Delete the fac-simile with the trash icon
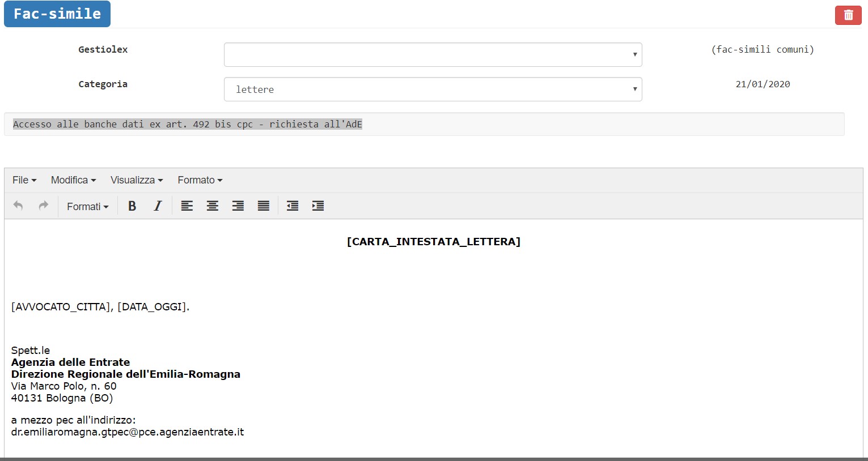The width and height of the screenshot is (868, 461). 848,15
